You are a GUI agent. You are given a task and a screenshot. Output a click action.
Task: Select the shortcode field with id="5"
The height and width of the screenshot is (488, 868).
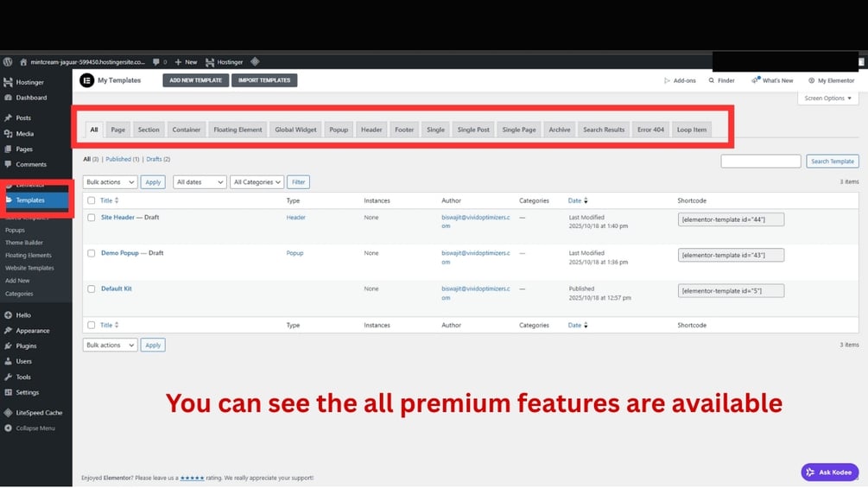point(731,291)
